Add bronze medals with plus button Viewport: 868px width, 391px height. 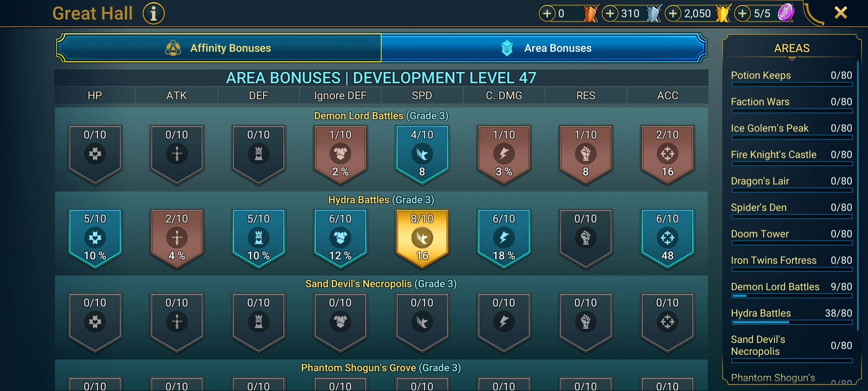click(547, 14)
